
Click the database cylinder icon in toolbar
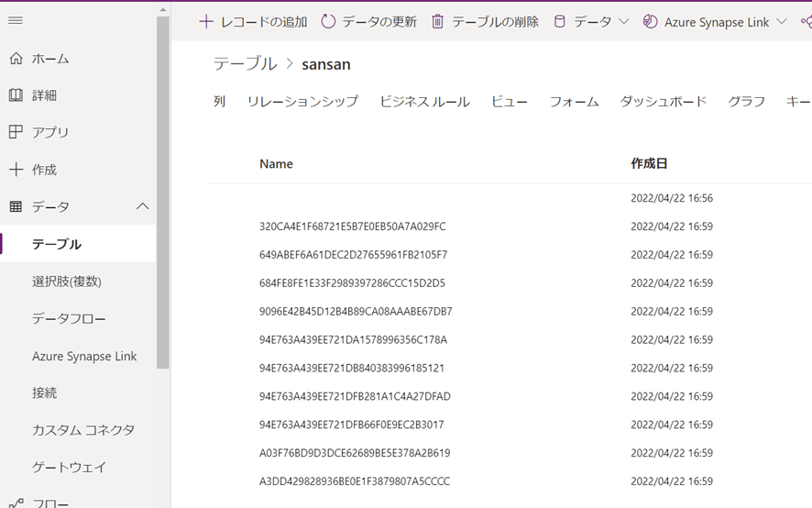click(559, 22)
